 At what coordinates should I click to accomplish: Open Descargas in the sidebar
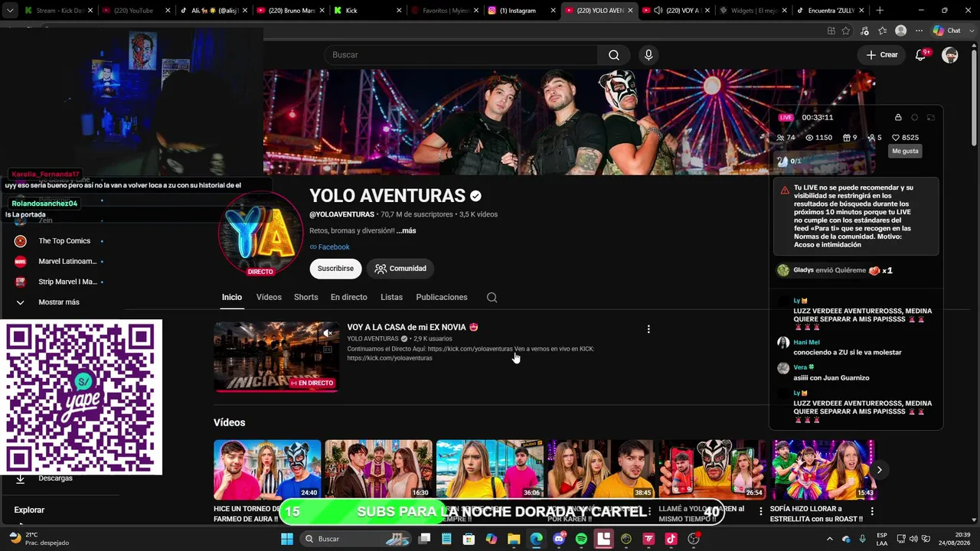click(55, 478)
